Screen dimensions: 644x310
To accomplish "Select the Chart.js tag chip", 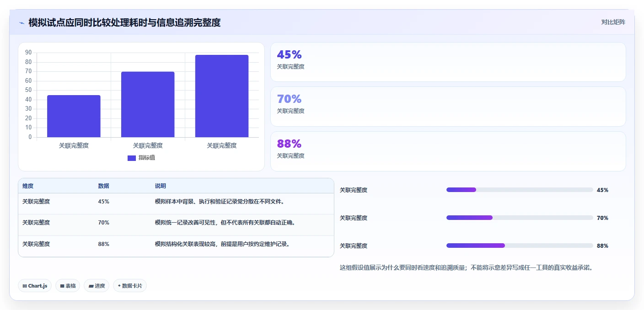I will [x=35, y=286].
